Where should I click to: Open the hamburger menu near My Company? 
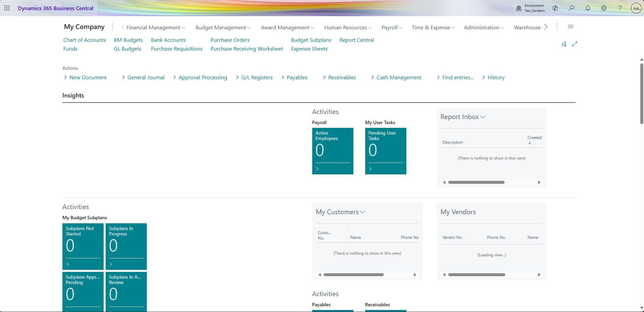571,26
